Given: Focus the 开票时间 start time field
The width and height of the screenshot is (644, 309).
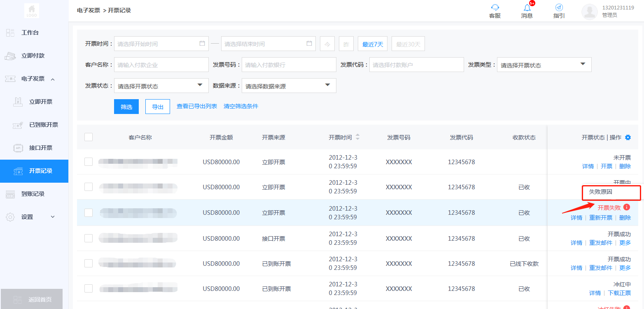Looking at the screenshot, I should (161, 44).
